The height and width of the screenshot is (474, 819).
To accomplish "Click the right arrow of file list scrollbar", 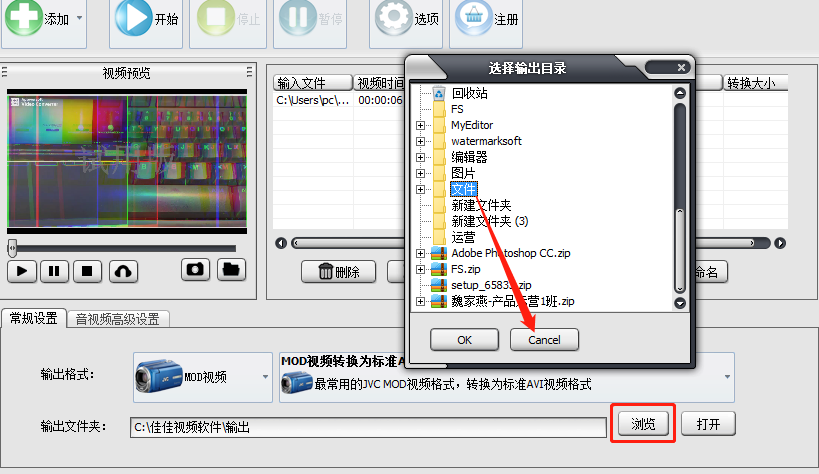I will [780, 243].
